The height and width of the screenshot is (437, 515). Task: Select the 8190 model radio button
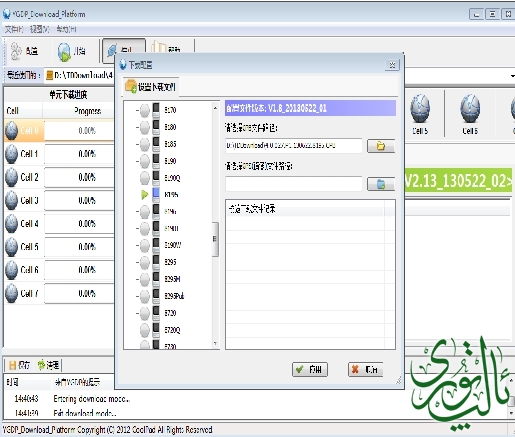coord(145,161)
